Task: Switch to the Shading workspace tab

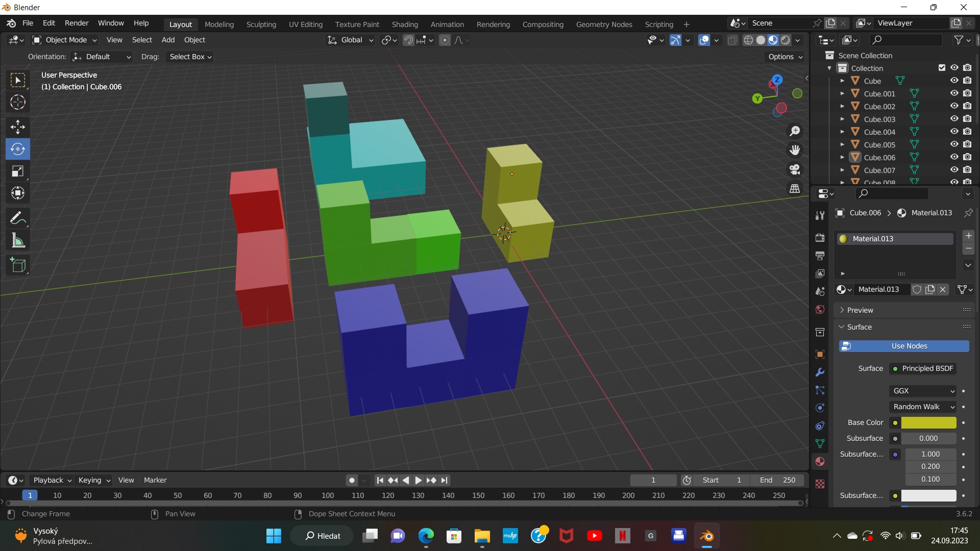Action: pyautogui.click(x=405, y=24)
